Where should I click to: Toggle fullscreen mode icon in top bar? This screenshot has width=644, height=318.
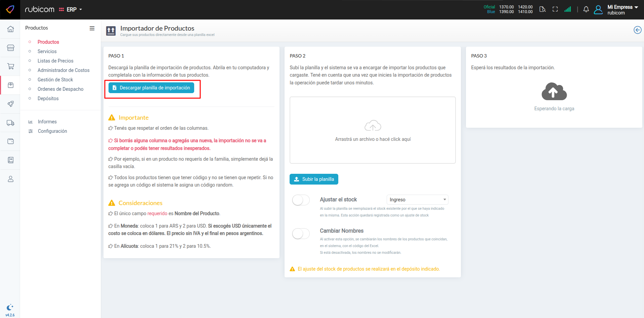[555, 9]
